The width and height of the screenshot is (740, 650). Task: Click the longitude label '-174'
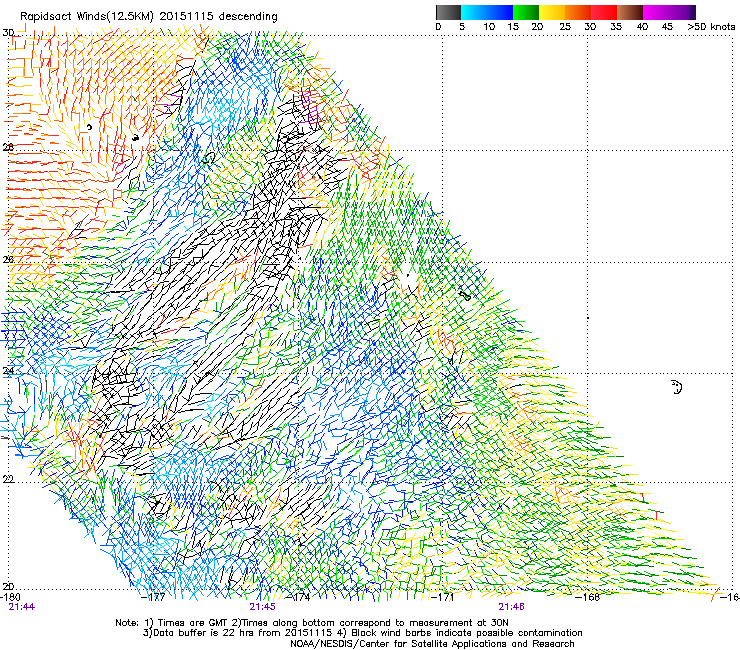coord(299,597)
